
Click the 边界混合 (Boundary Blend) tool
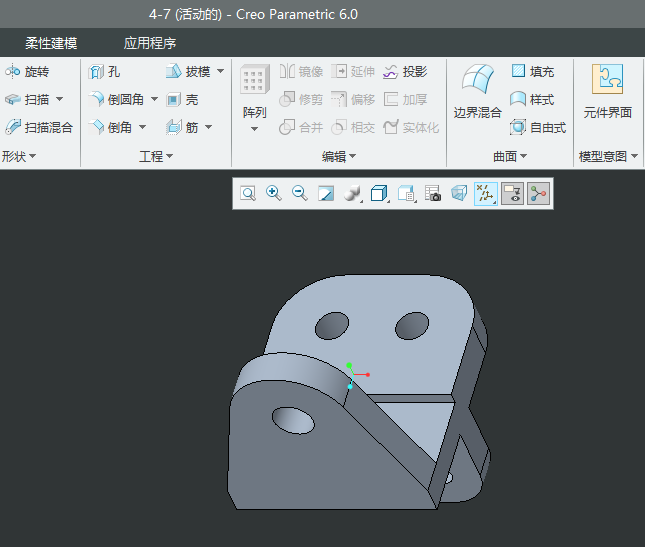tap(478, 91)
